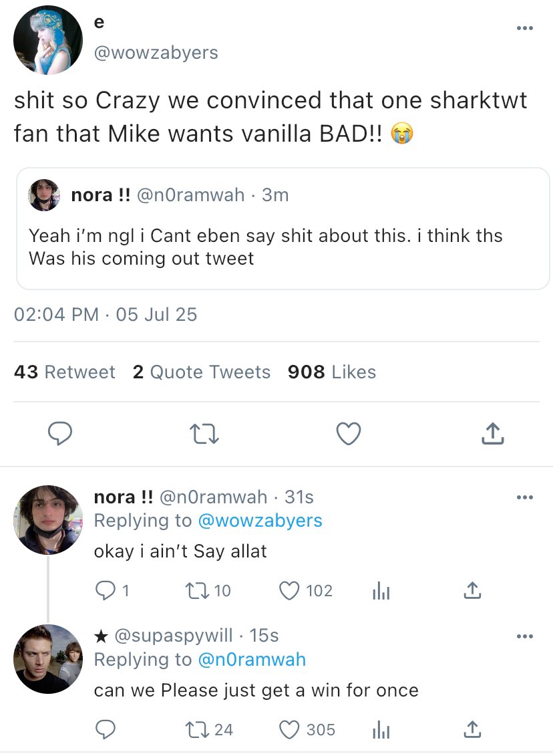Like supaspywill's reply with 305 likes

(x=290, y=730)
